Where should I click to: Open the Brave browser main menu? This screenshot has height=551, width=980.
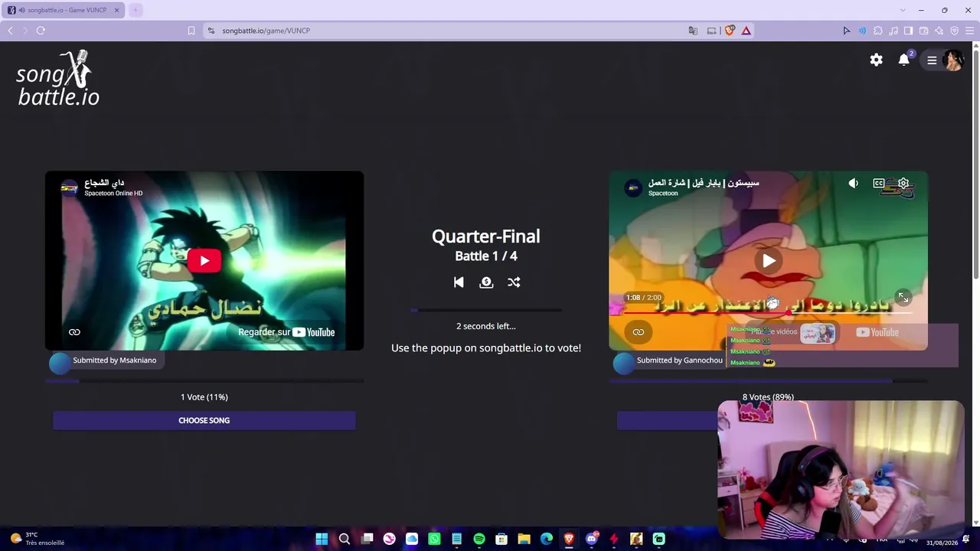click(x=969, y=31)
